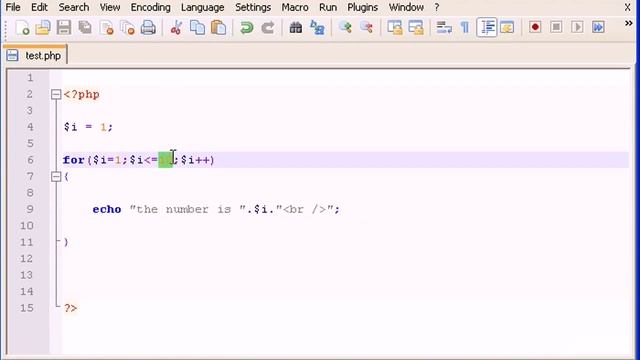
Task: Click the Save All toolbar icon
Action: [85, 27]
